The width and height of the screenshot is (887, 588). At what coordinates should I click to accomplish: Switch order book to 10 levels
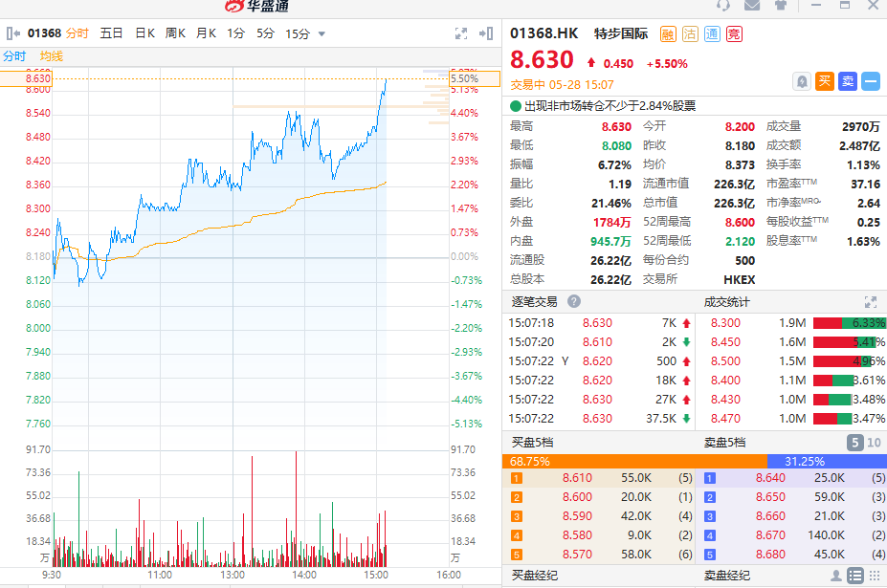tap(874, 442)
